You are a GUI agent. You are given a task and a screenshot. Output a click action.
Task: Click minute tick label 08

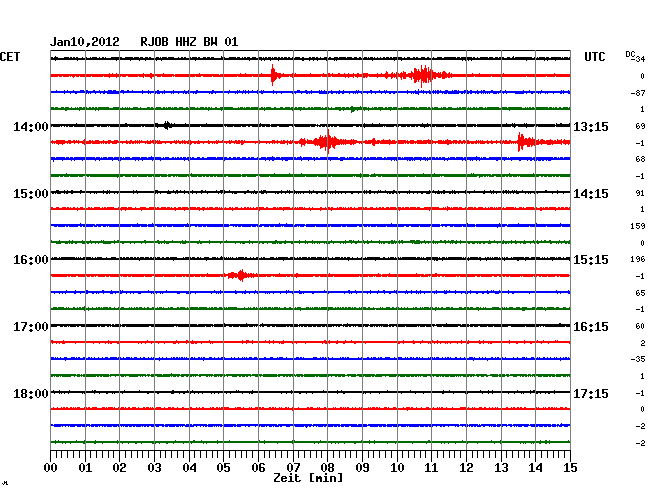[327, 468]
